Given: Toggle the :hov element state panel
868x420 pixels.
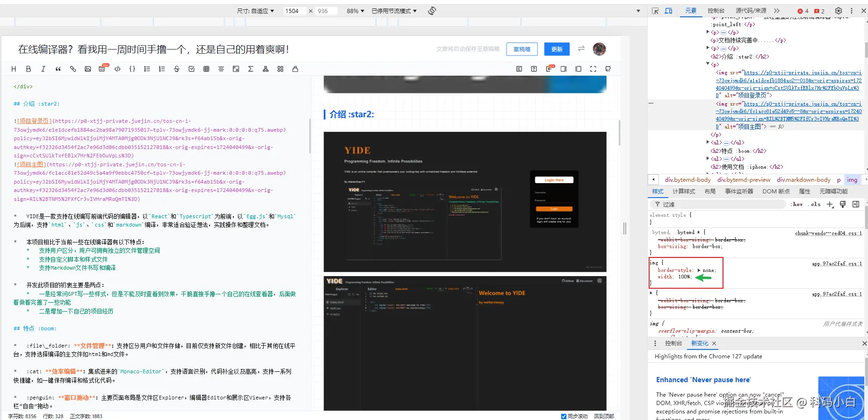Looking at the screenshot, I should click(x=796, y=204).
